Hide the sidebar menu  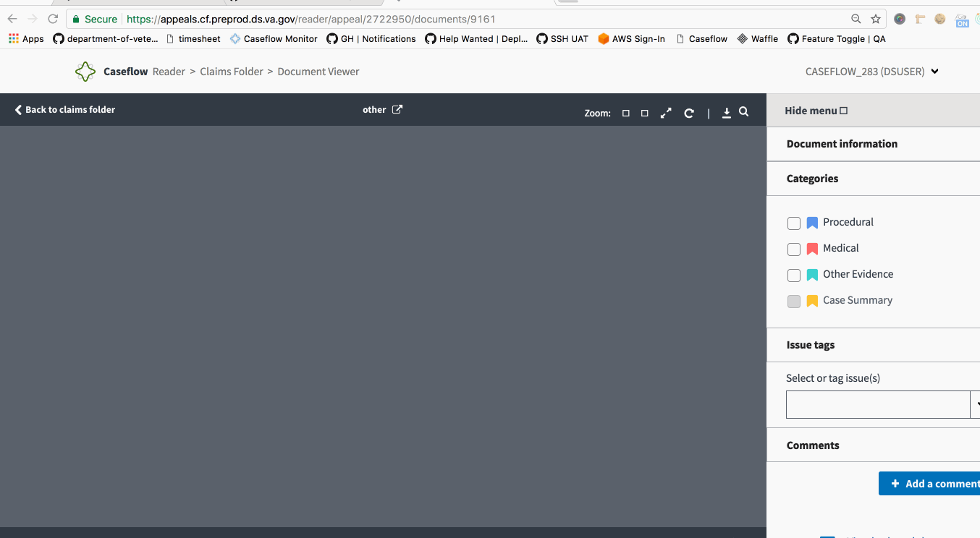816,111
